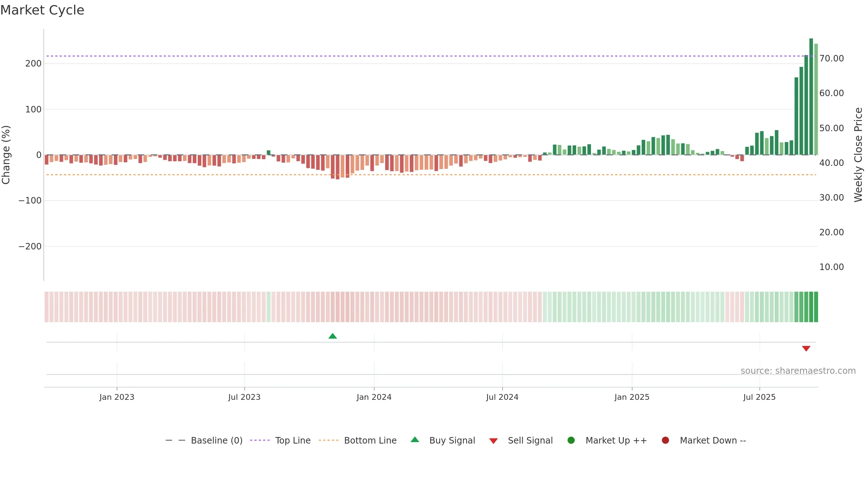Toggle the Buy Signal legend entry
Screen dimensions: 868x488
click(x=443, y=440)
